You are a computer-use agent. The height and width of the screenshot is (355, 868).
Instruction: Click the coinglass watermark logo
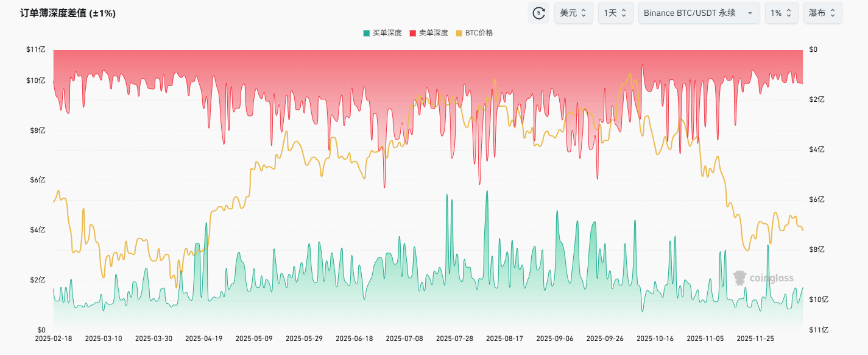pos(763,278)
